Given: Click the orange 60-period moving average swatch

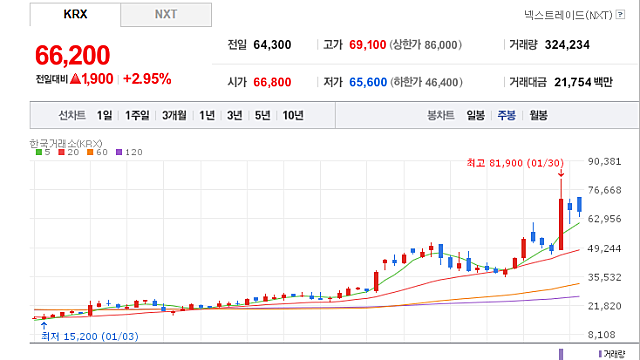Looking at the screenshot, I should pyautogui.click(x=90, y=152).
